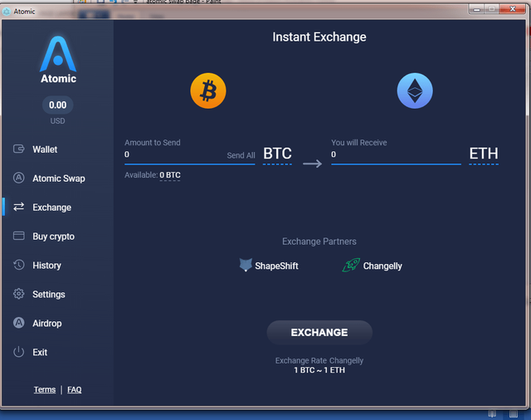This screenshot has height=420, width=531.
Task: Click the Airdrop badge icon
Action: (x=18, y=323)
